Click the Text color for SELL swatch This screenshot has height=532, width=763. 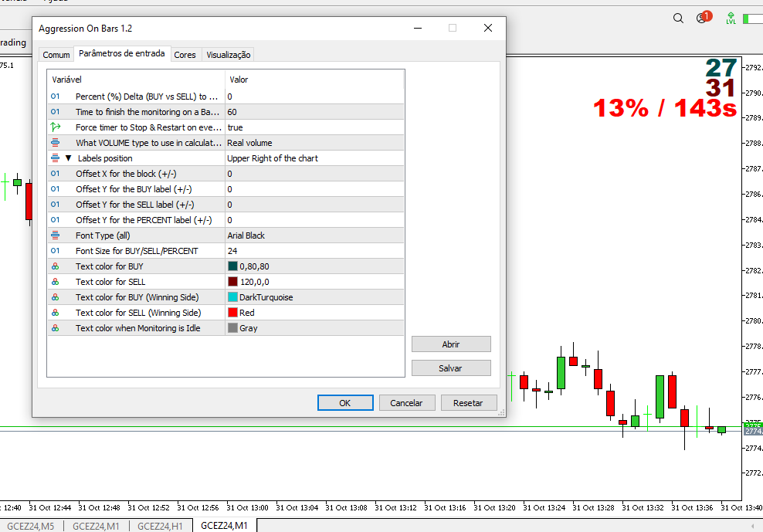232,282
